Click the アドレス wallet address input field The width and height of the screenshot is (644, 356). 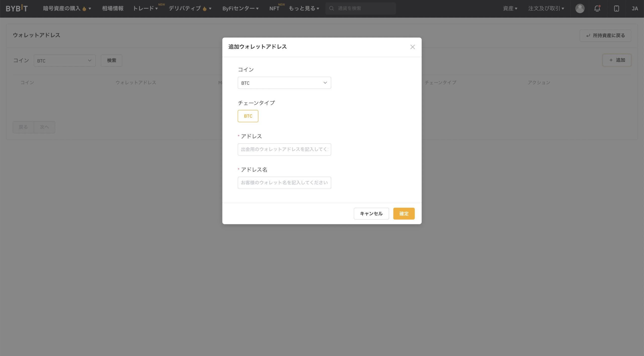tap(284, 150)
